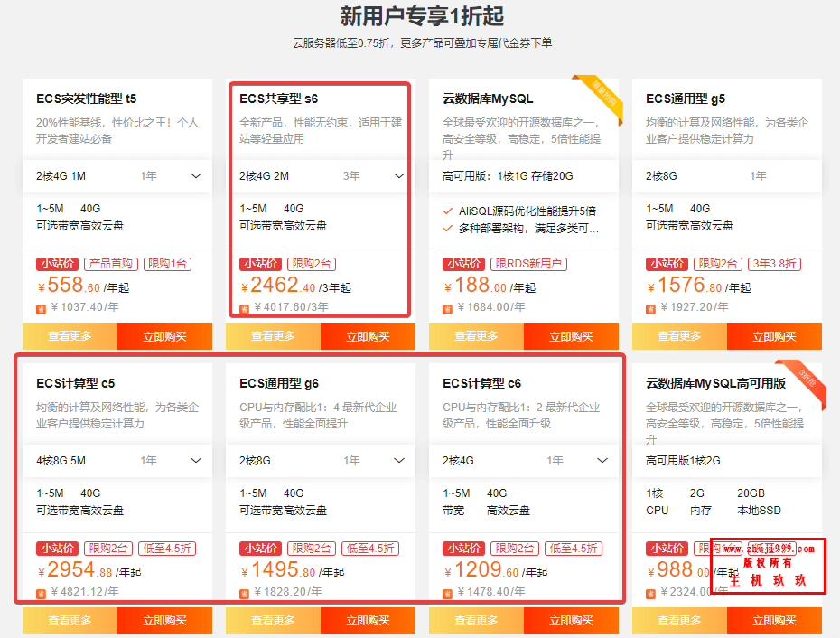
Task: Expand the 2核4G 1年 dropdown of c6
Action: point(524,461)
